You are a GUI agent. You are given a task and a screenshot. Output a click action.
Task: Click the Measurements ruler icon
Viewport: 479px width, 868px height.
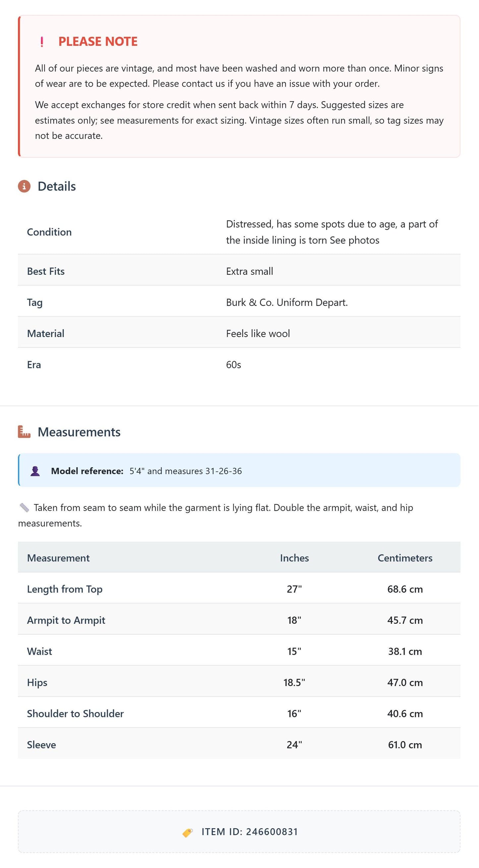pos(24,432)
